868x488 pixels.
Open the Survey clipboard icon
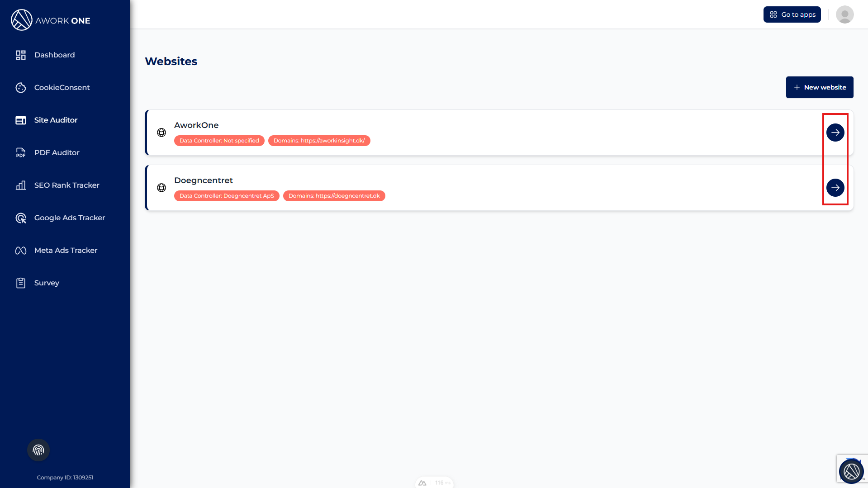(x=21, y=283)
